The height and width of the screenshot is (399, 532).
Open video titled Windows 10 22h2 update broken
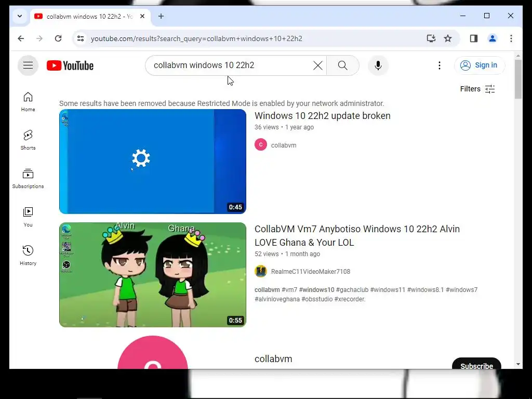(322, 116)
